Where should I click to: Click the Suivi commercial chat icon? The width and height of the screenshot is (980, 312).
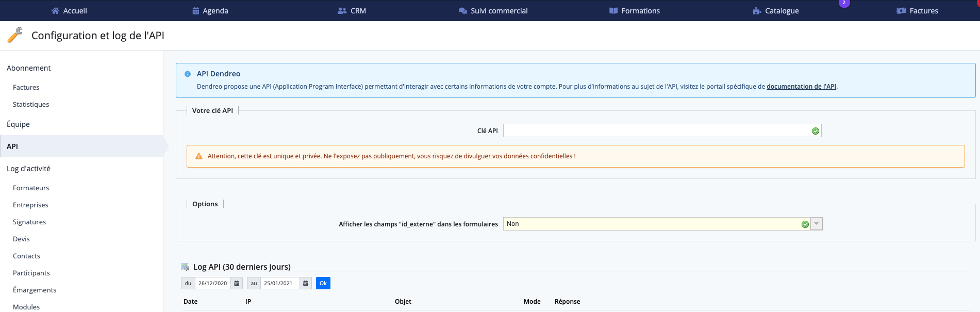click(x=463, y=11)
